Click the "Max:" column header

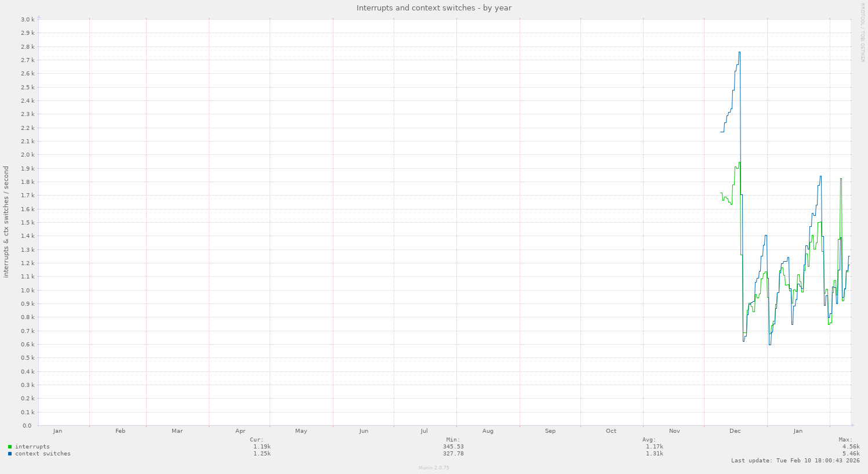845,440
